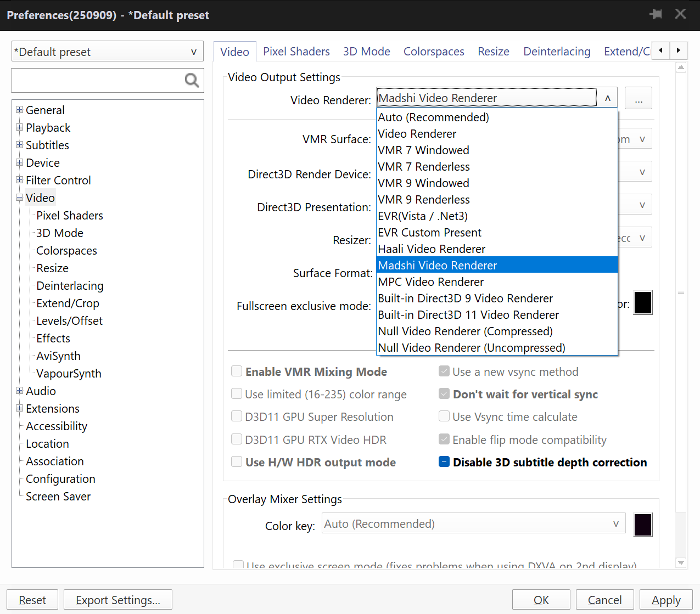Expand the Extensions tree node
Screen dimensions: 700x614
tap(20, 408)
